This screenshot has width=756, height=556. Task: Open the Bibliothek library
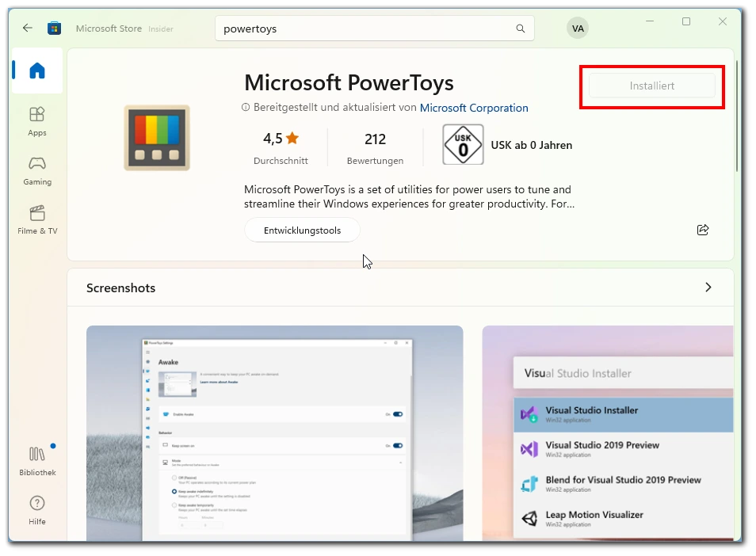coord(37,462)
